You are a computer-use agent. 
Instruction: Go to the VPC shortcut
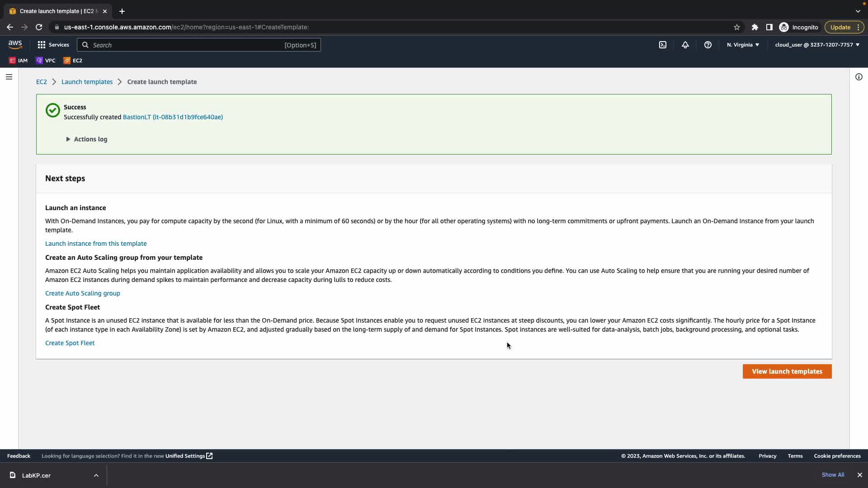[x=46, y=61]
